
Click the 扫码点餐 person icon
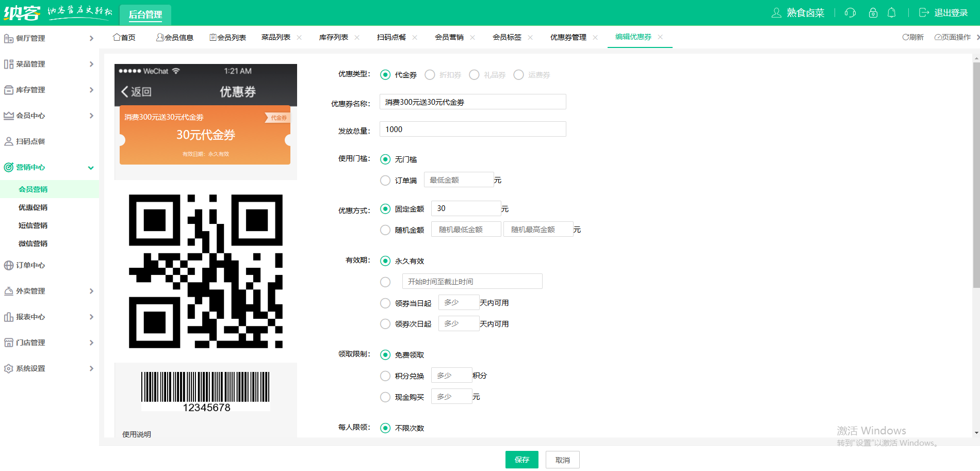[x=9, y=141]
